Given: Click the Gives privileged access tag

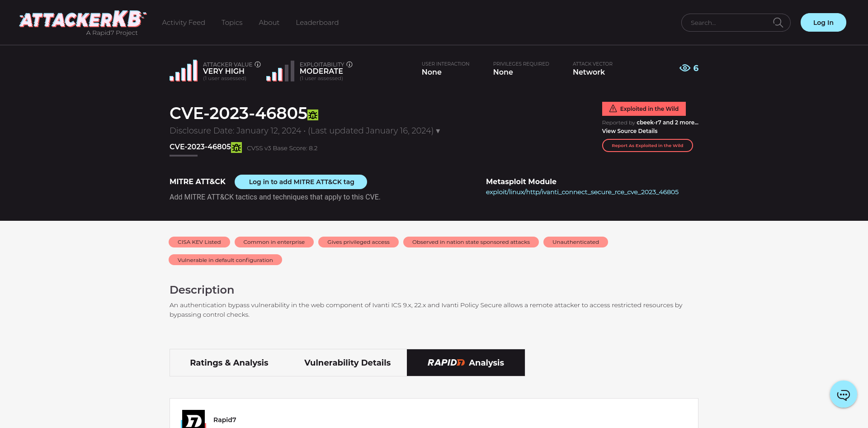Looking at the screenshot, I should click(x=359, y=242).
